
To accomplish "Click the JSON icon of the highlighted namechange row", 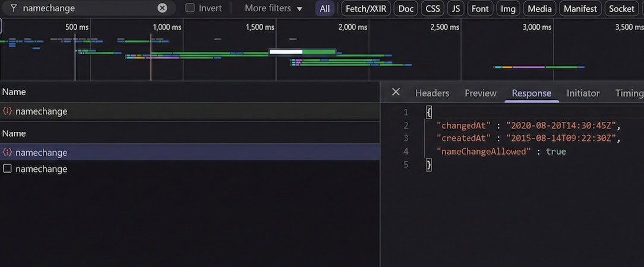I will [x=8, y=152].
